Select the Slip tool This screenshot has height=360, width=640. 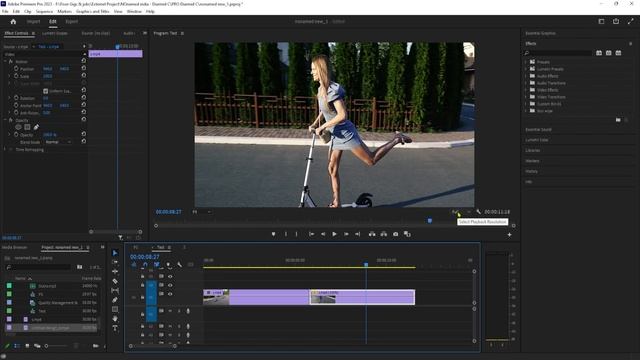pyautogui.click(x=115, y=291)
